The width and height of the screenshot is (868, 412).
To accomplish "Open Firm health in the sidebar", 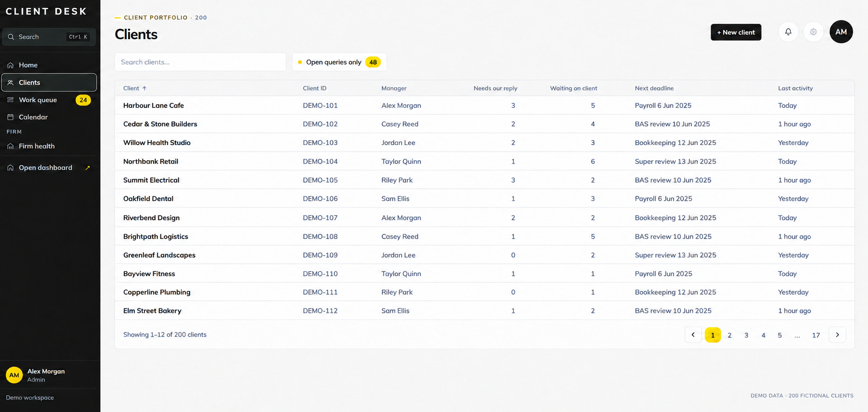I will pos(49,146).
